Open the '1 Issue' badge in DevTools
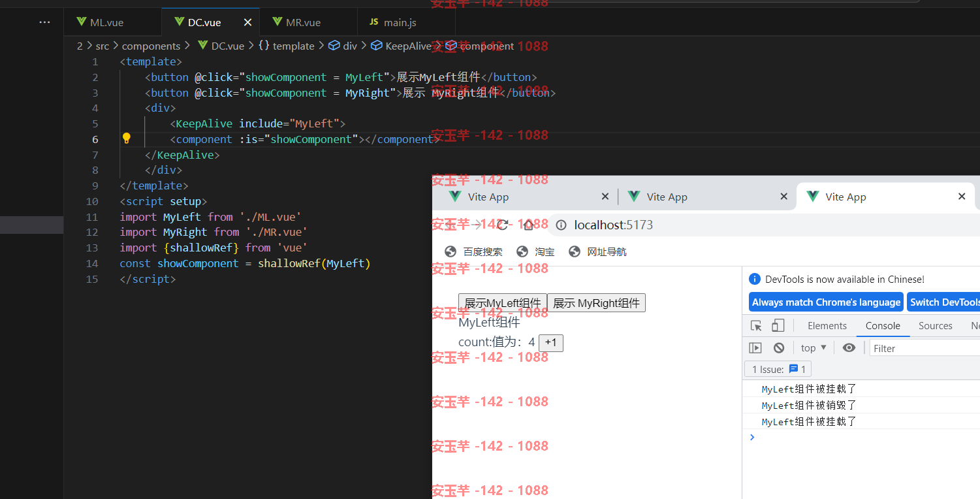The height and width of the screenshot is (499, 980). [778, 369]
